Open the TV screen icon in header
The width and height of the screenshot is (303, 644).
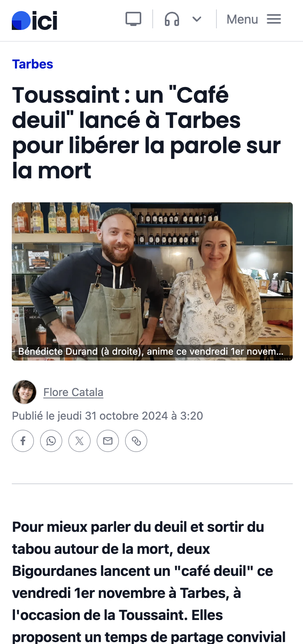click(133, 19)
